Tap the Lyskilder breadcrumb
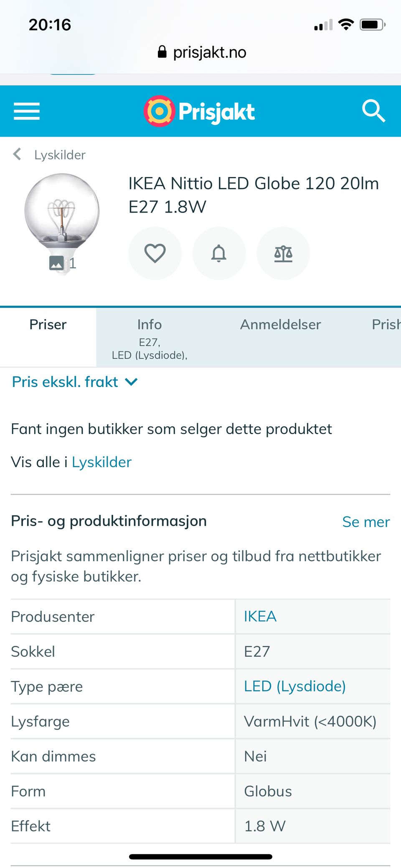401x868 pixels. [x=60, y=155]
